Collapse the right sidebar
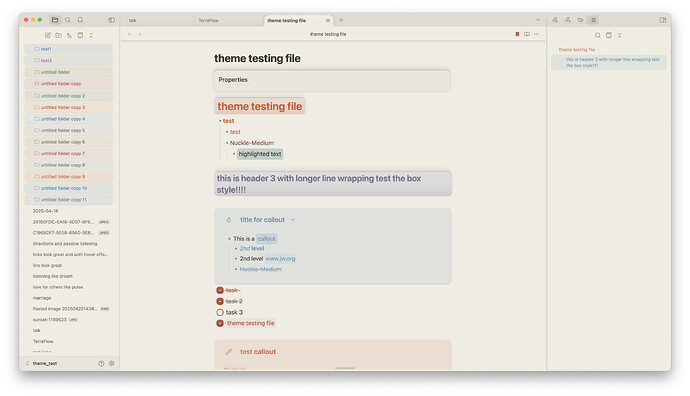Screen dimensions: 690x396 pos(663,20)
